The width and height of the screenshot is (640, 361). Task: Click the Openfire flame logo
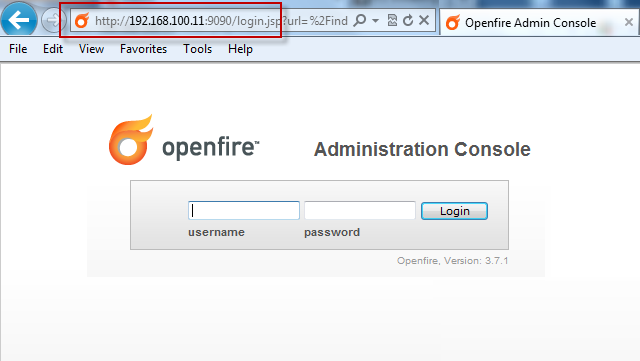(x=131, y=140)
